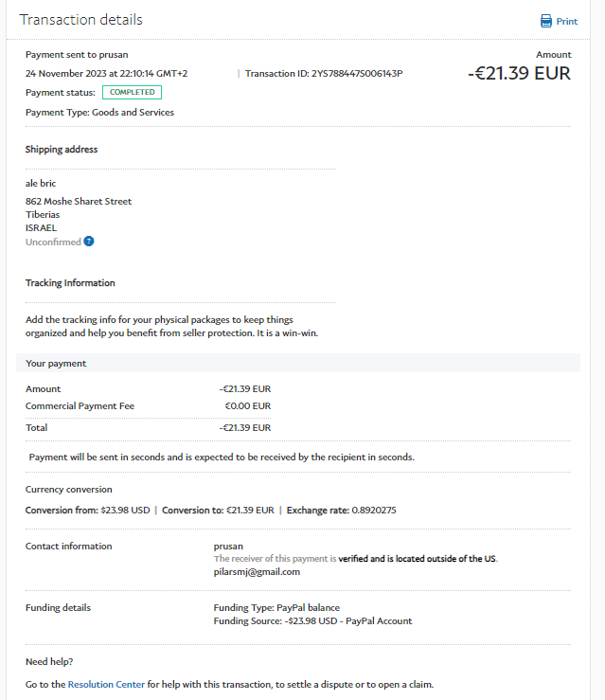The height and width of the screenshot is (700, 605).
Task: Click the Transaction details heading
Action: coord(80,20)
